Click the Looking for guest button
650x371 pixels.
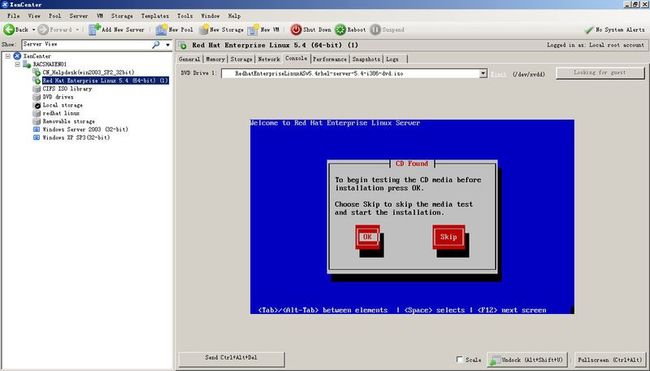(600, 73)
